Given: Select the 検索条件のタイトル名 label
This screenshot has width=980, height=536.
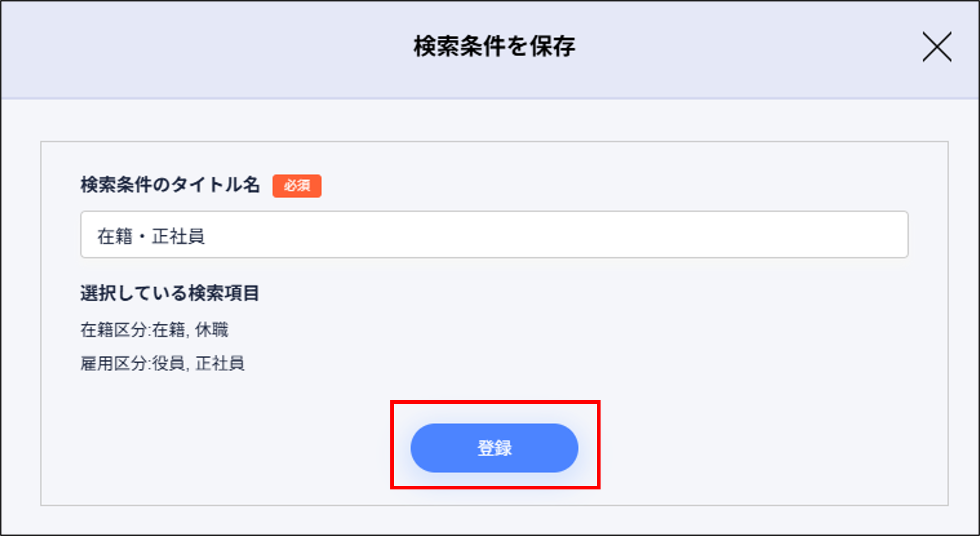Looking at the screenshot, I should [171, 186].
